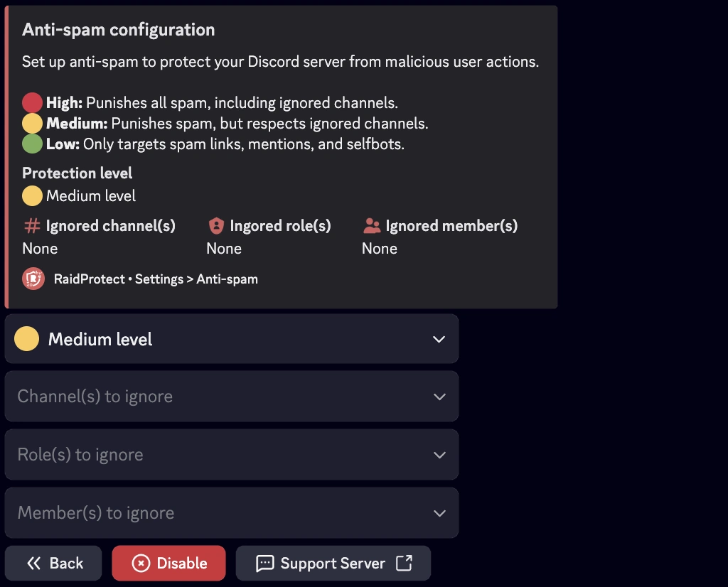728x587 pixels.
Task: Click the Medium level text under Protection level
Action: 91,196
